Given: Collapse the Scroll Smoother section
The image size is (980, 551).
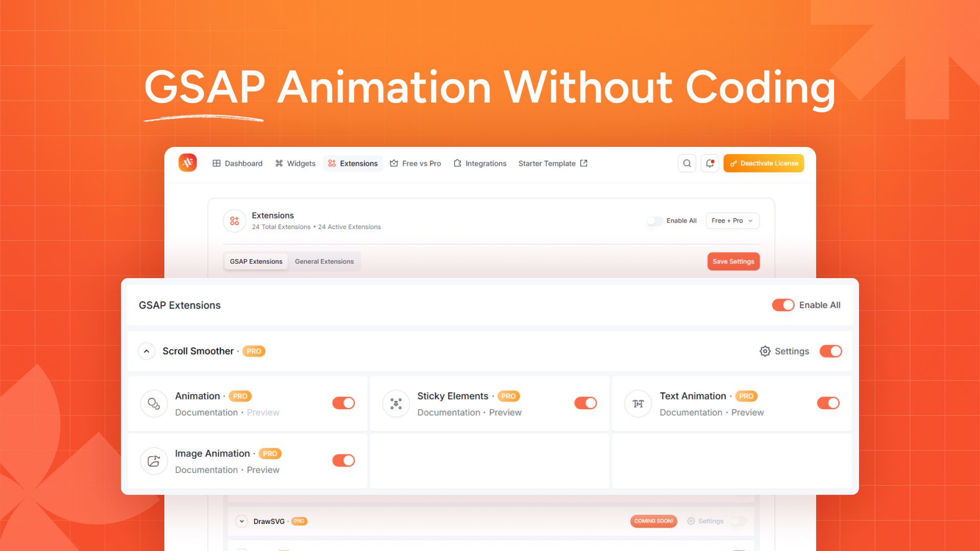Looking at the screenshot, I should coord(146,351).
